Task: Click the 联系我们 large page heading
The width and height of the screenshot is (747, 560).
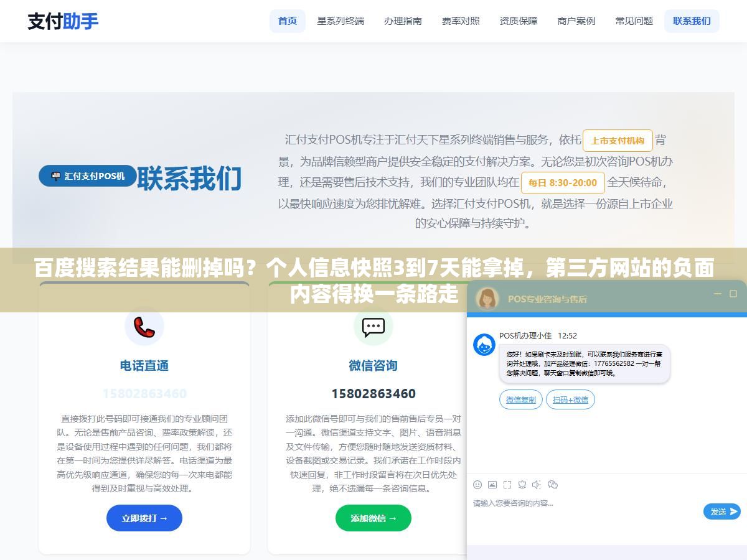Action: tap(189, 178)
